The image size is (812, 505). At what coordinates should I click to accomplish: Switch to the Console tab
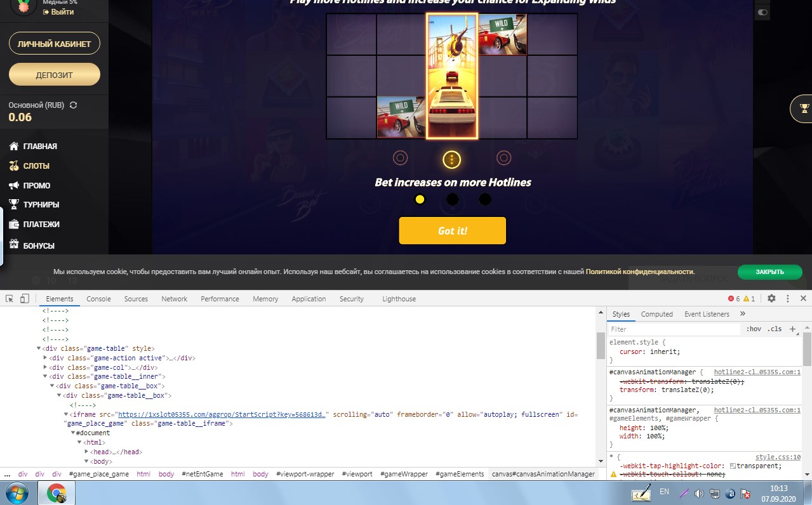(x=98, y=299)
